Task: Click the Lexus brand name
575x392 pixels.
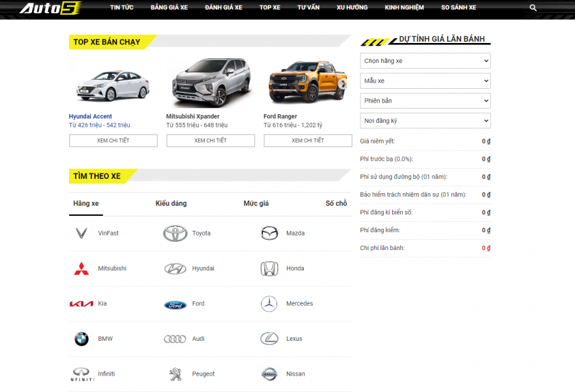Action: [294, 339]
